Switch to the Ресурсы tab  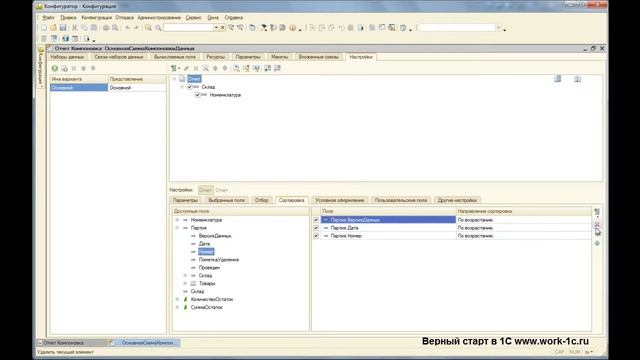coord(216,57)
